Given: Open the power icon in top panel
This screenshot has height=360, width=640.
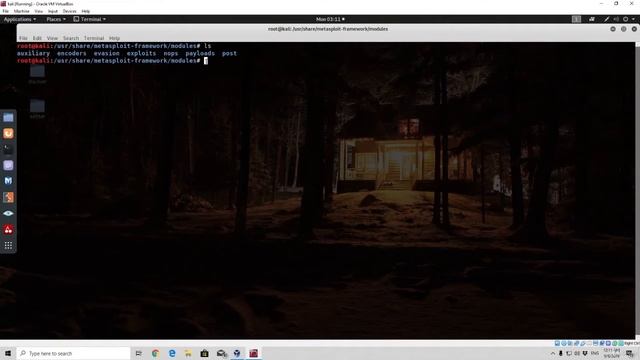Looking at the screenshot, I should (x=625, y=19).
